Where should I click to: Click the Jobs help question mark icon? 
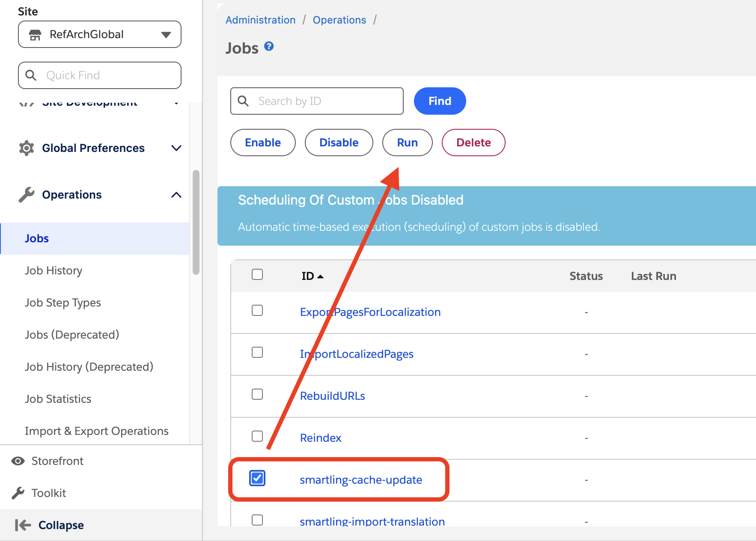[x=269, y=46]
